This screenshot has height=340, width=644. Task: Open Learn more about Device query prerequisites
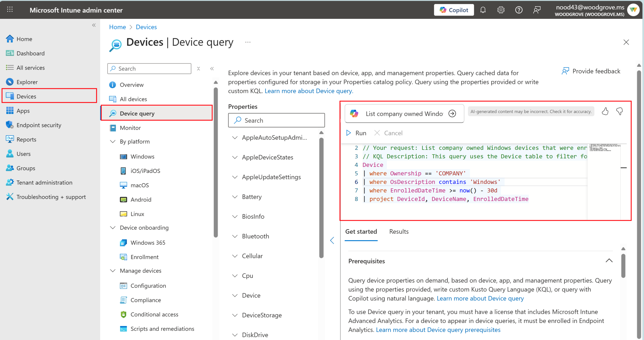pos(438,330)
